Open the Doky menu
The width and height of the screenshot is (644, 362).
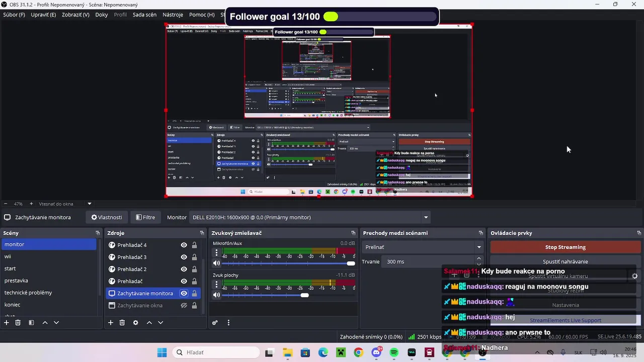point(102,15)
